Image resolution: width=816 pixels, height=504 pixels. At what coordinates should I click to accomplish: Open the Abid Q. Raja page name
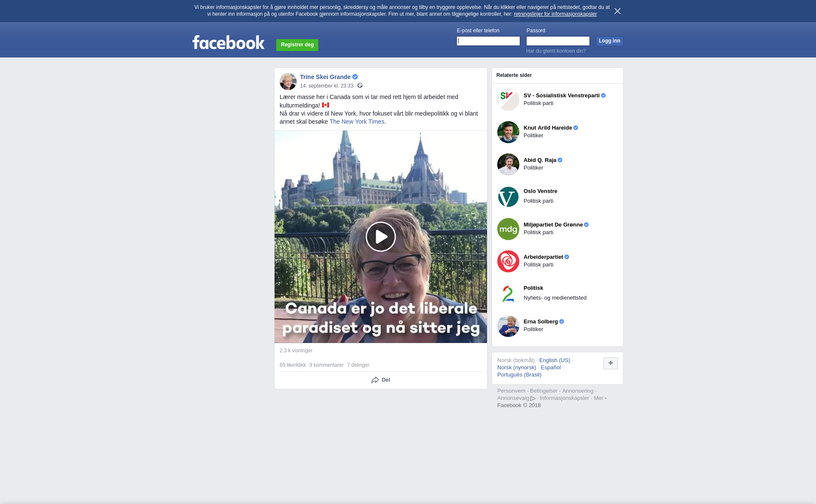540,160
